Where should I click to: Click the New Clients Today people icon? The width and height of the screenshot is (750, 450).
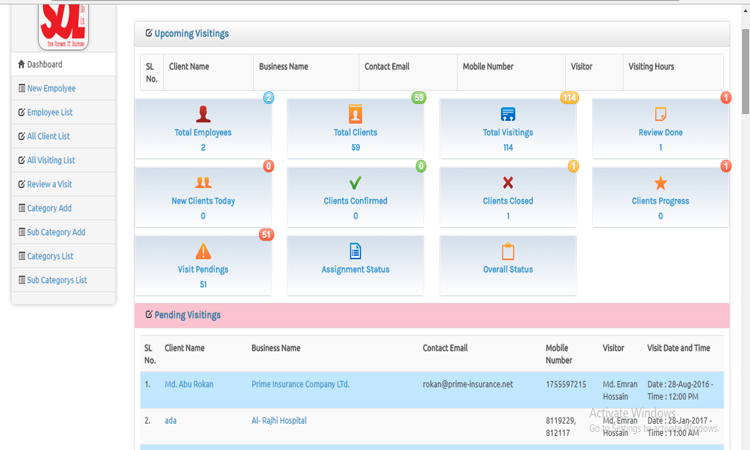click(x=203, y=183)
